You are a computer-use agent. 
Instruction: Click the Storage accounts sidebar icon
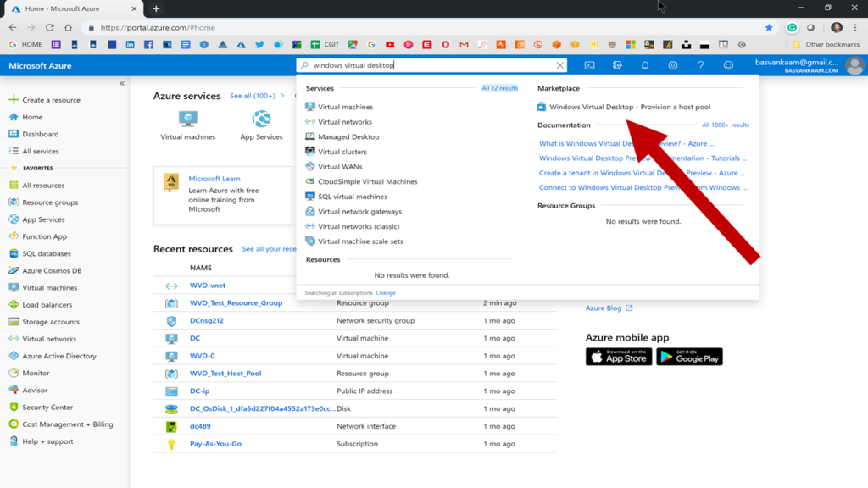coord(14,321)
